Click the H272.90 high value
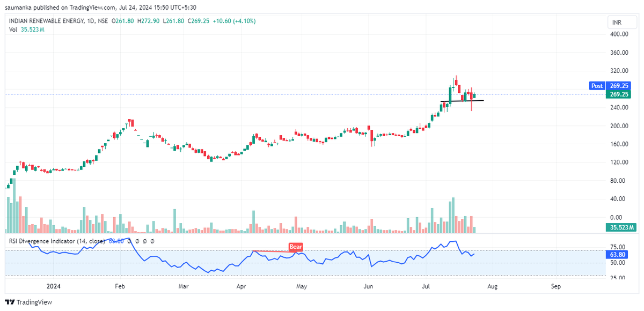Viewport: 644px width, 311px height. point(149,21)
